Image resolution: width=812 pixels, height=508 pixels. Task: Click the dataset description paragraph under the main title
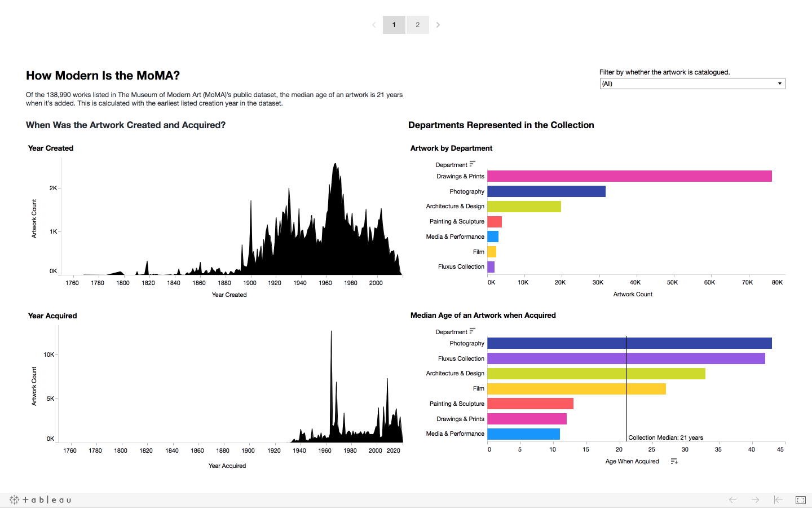(214, 99)
